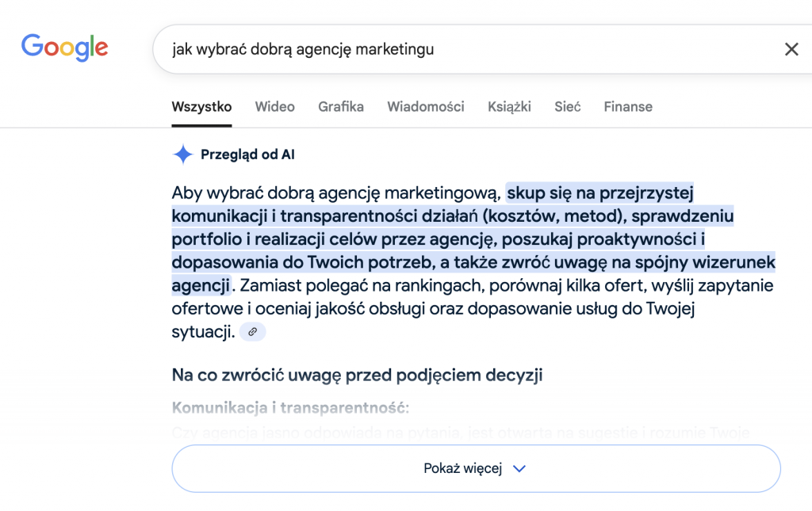
Task: Open the Finanse tab
Action: coord(628,106)
